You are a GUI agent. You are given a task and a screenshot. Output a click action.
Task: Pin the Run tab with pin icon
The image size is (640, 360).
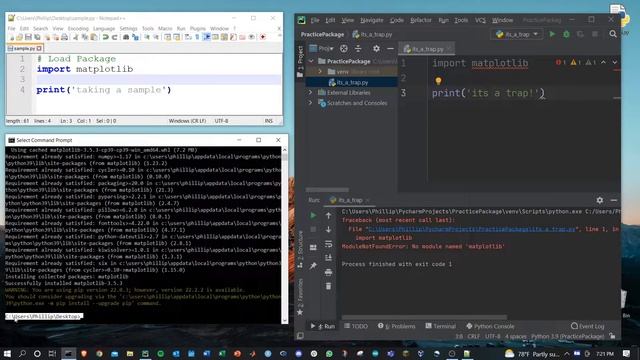tap(313, 266)
